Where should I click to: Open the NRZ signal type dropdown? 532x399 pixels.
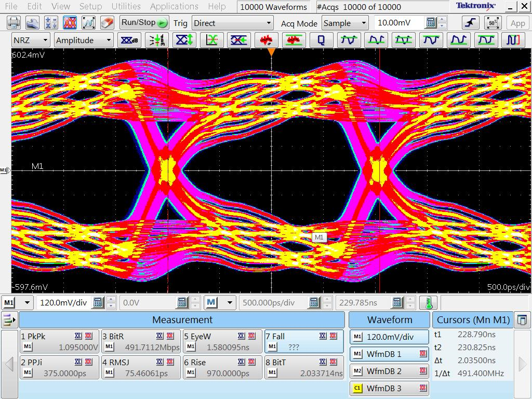pos(31,40)
